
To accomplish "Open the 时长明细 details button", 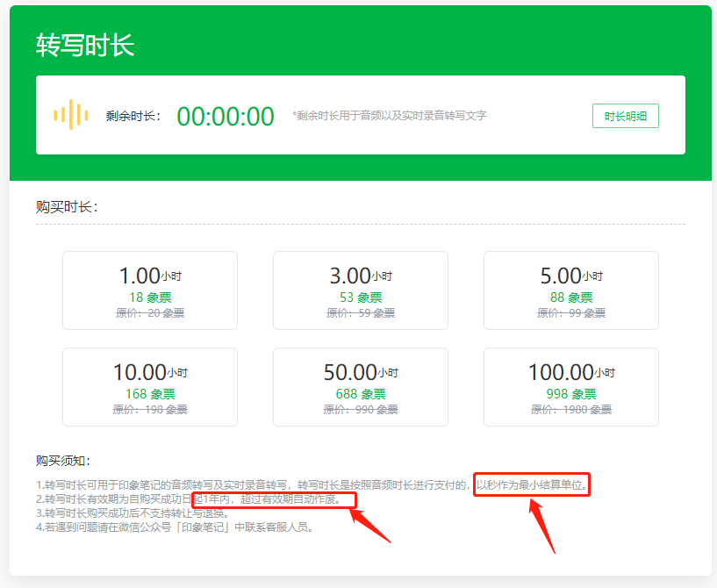I will coord(625,115).
